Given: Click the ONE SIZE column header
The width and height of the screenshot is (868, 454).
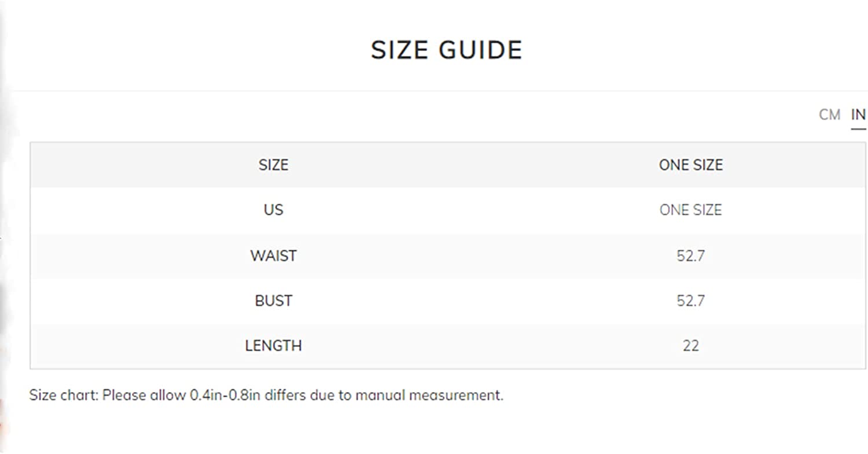Looking at the screenshot, I should pos(691,165).
